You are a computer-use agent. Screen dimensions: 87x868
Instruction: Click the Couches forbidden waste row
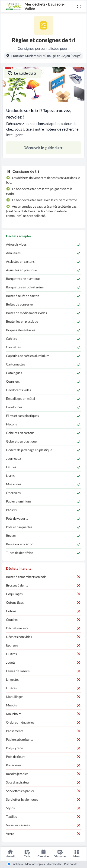[x=44, y=620]
